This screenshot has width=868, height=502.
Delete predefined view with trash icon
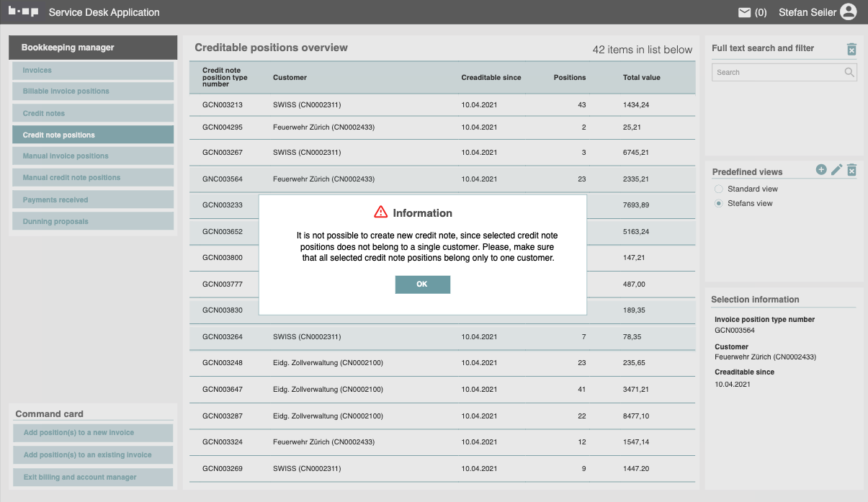tap(851, 170)
